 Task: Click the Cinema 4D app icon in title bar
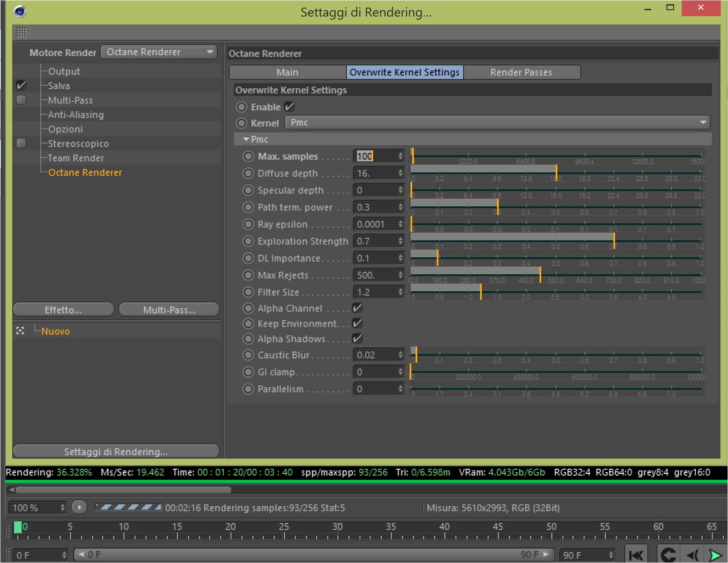(20, 11)
